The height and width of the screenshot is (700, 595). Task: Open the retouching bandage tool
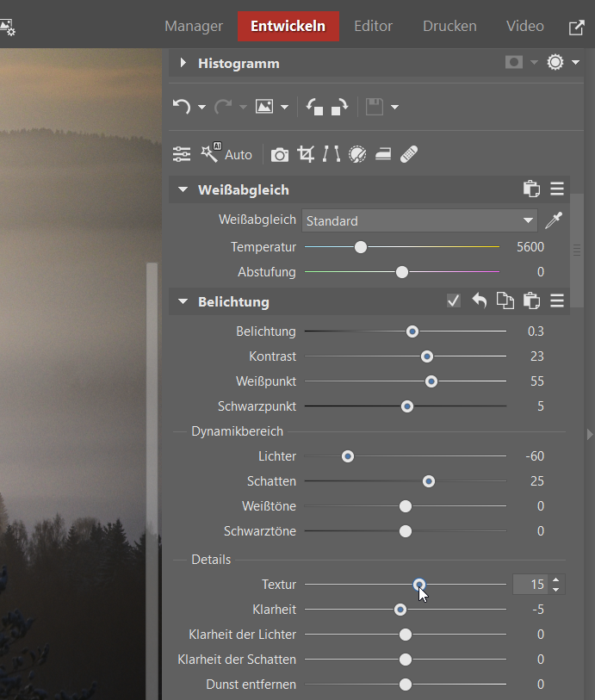click(x=410, y=154)
